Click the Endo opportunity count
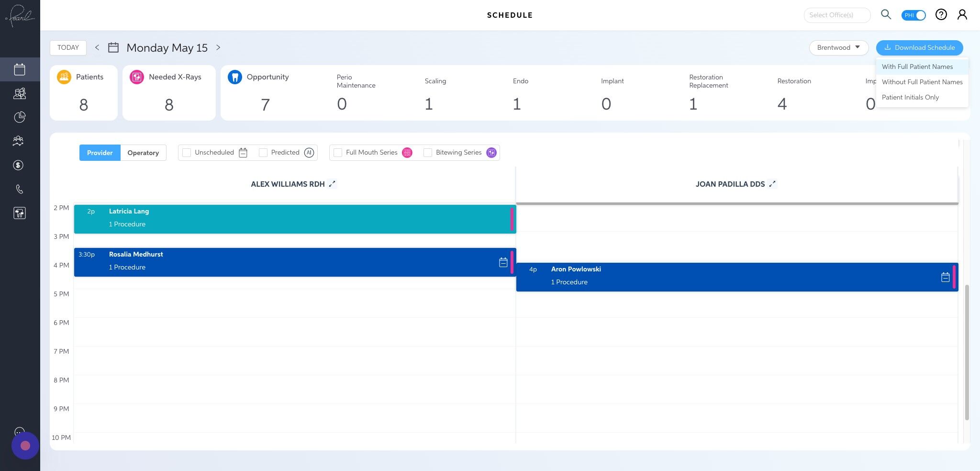Image resolution: width=980 pixels, height=471 pixels. 517,104
